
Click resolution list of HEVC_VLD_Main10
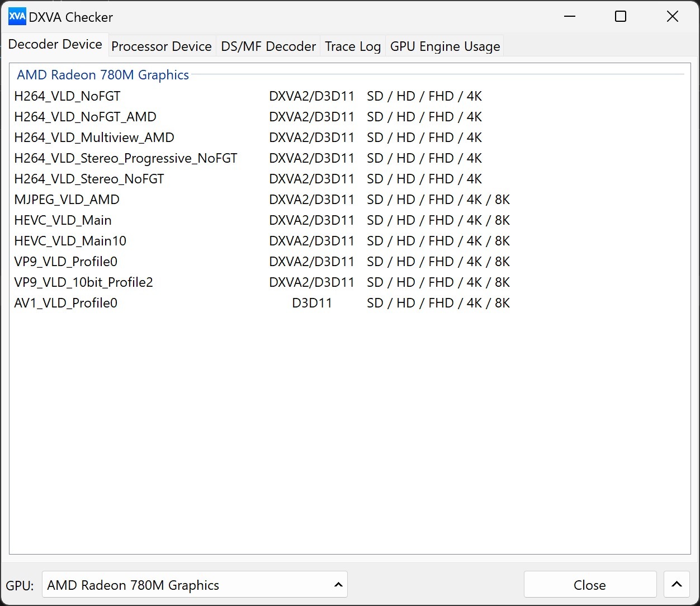point(438,241)
